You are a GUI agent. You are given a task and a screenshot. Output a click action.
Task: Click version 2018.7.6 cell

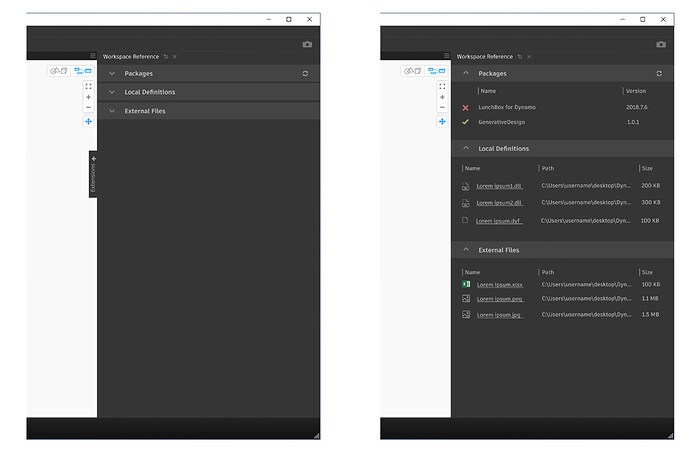[636, 107]
